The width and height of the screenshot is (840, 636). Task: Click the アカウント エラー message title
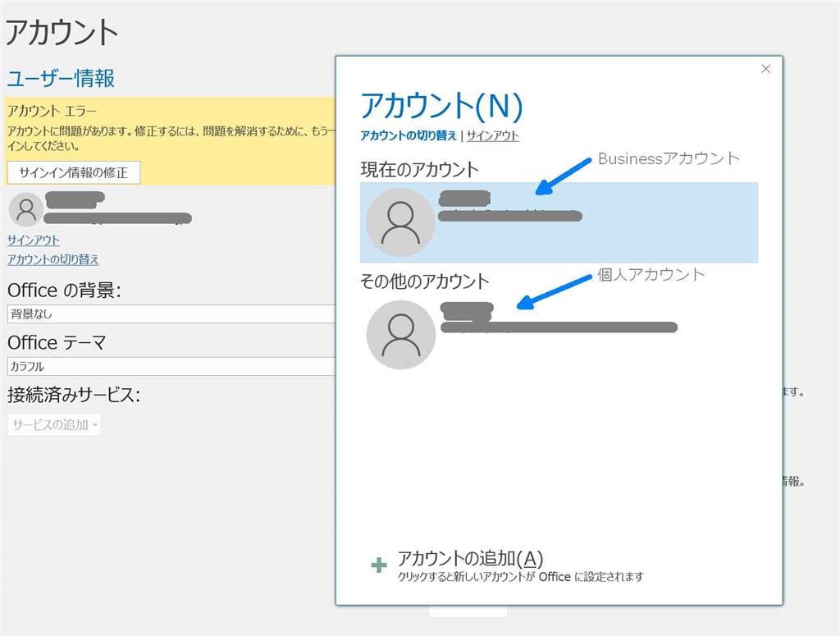(x=52, y=111)
